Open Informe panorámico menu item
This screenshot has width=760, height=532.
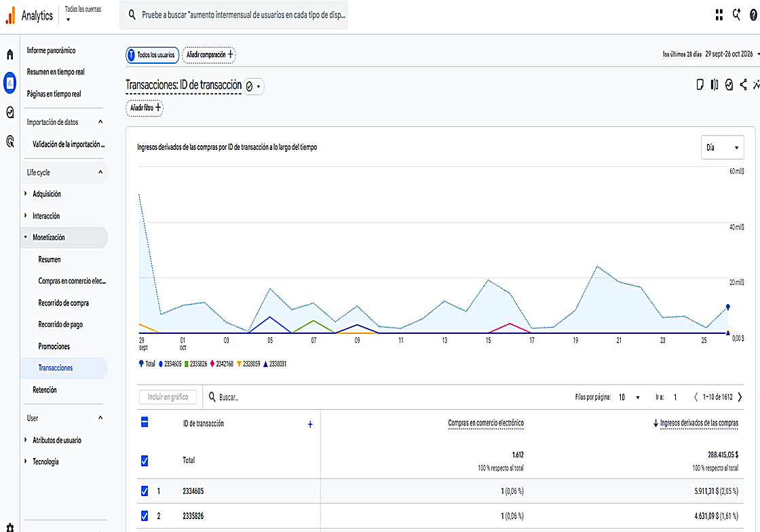[51, 50]
